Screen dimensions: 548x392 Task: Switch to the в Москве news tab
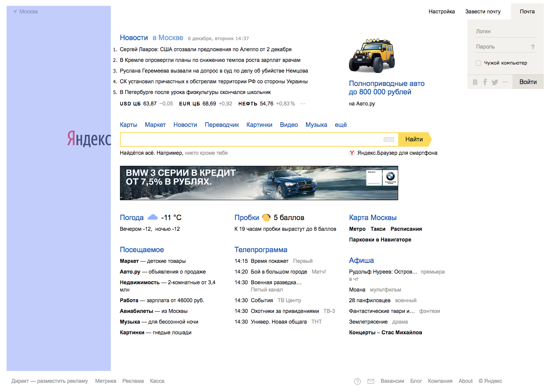coord(168,38)
